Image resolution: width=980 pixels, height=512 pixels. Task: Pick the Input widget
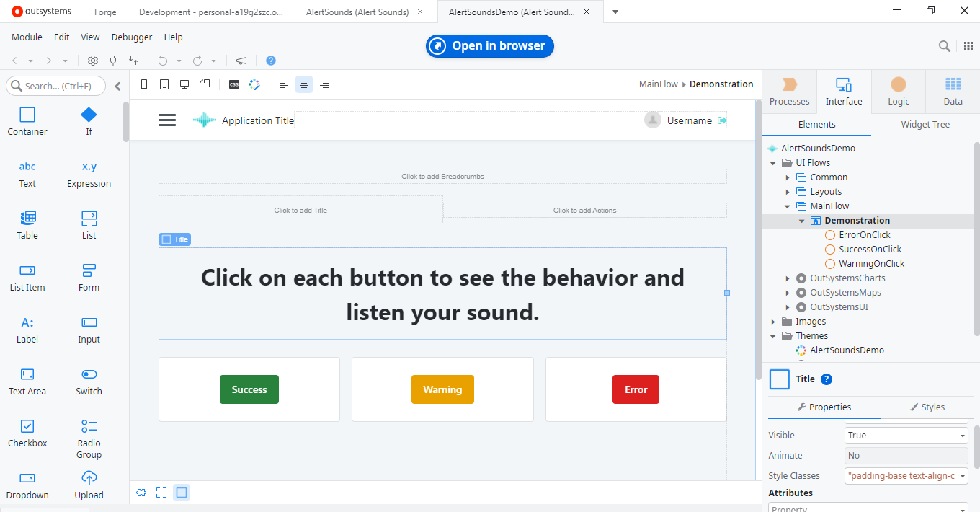(x=89, y=330)
